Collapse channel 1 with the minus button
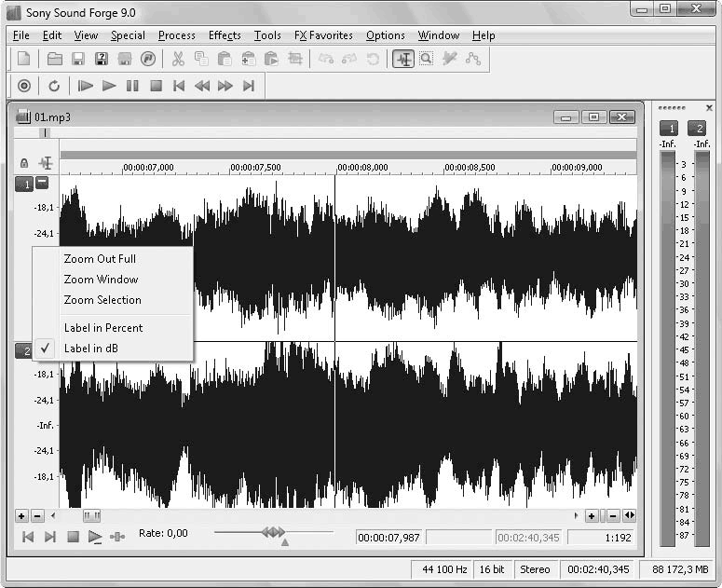 (42, 183)
